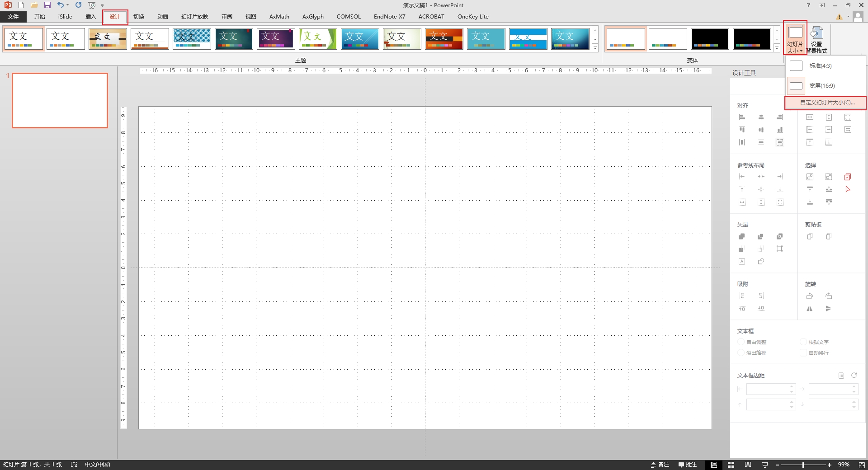Screen dimensions: 868x470
Task: Click trash icon beside 文本框边距
Action: tap(841, 375)
